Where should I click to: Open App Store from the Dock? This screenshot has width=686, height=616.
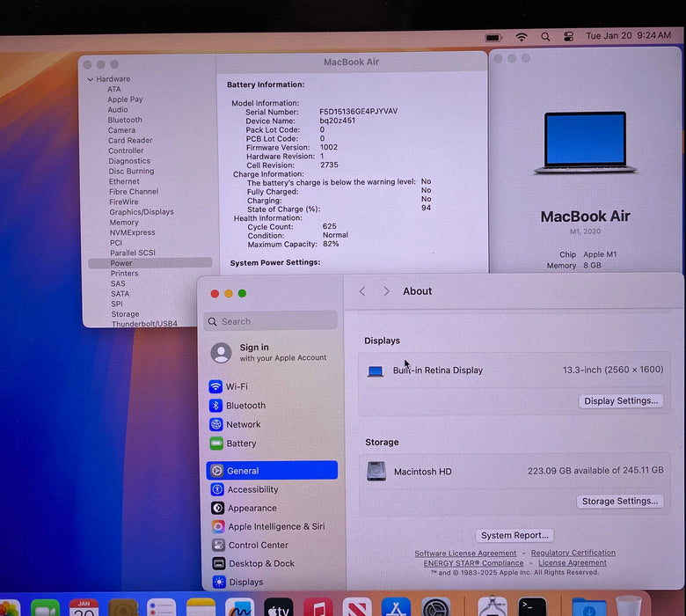pyautogui.click(x=396, y=608)
